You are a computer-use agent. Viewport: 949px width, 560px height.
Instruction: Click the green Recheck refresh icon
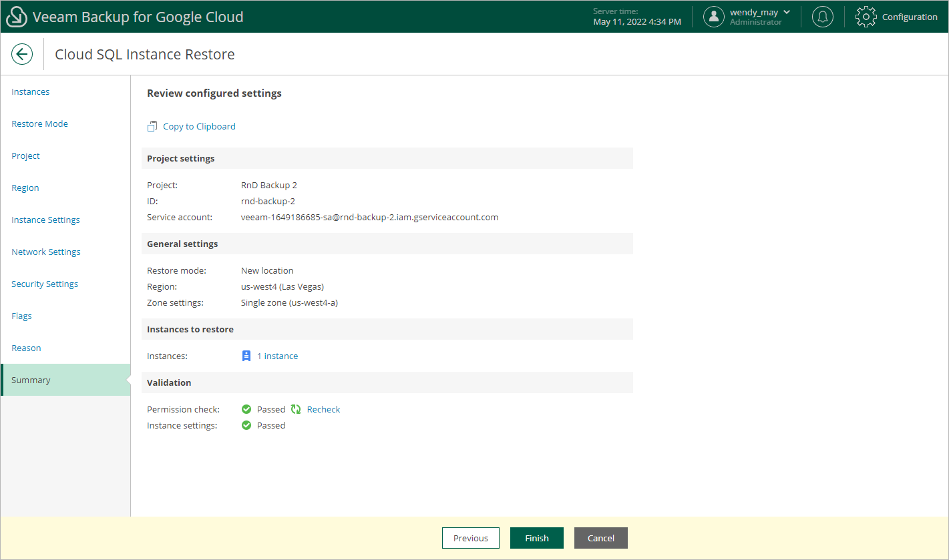click(296, 409)
